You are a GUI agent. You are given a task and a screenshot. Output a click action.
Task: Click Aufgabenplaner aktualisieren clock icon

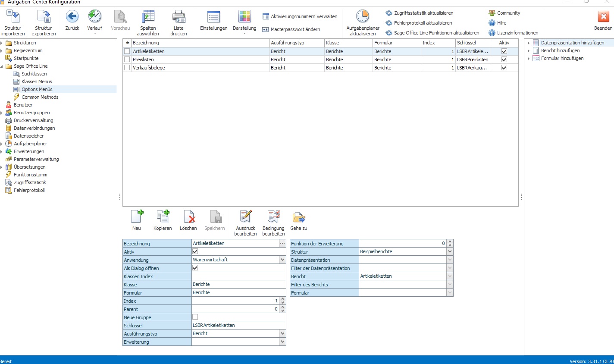[363, 17]
